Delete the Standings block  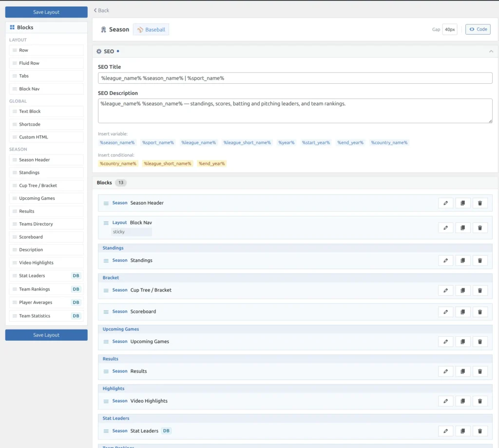(480, 260)
